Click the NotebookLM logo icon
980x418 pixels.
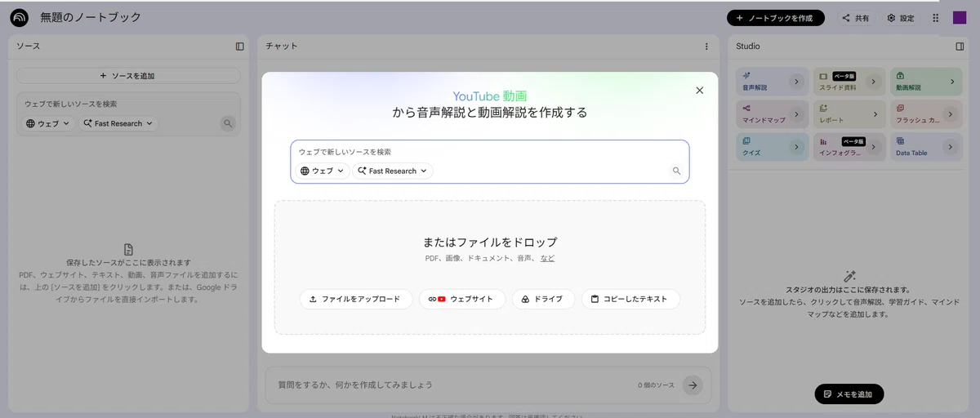[x=19, y=18]
